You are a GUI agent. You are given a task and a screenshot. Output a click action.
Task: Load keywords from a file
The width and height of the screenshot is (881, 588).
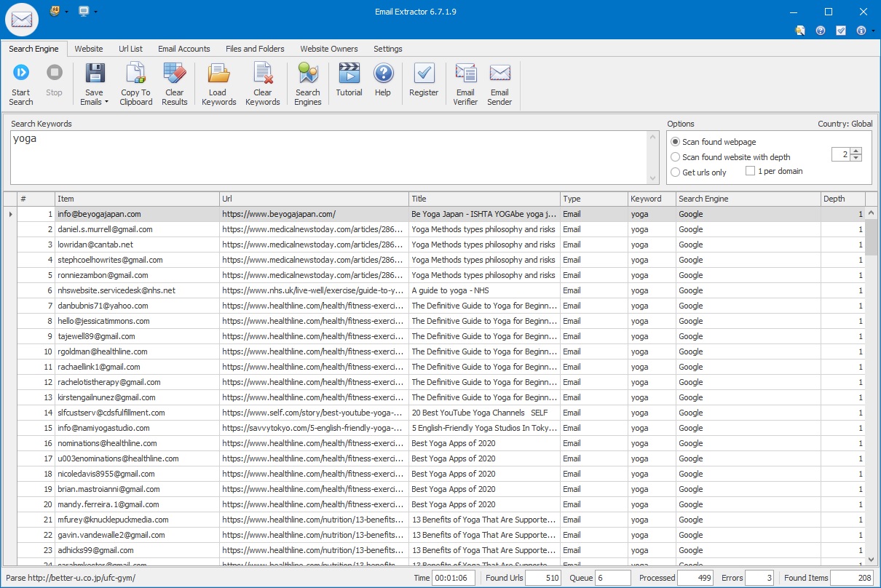click(x=218, y=80)
